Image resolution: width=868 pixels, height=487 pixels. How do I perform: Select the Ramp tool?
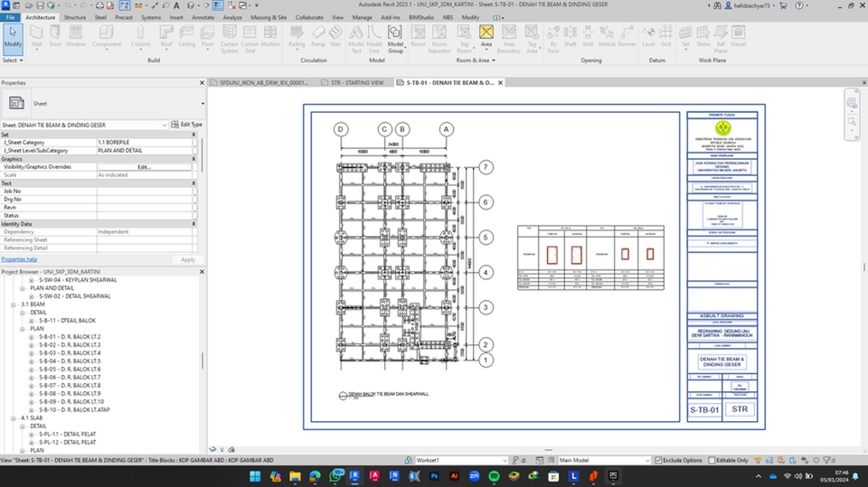click(318, 36)
